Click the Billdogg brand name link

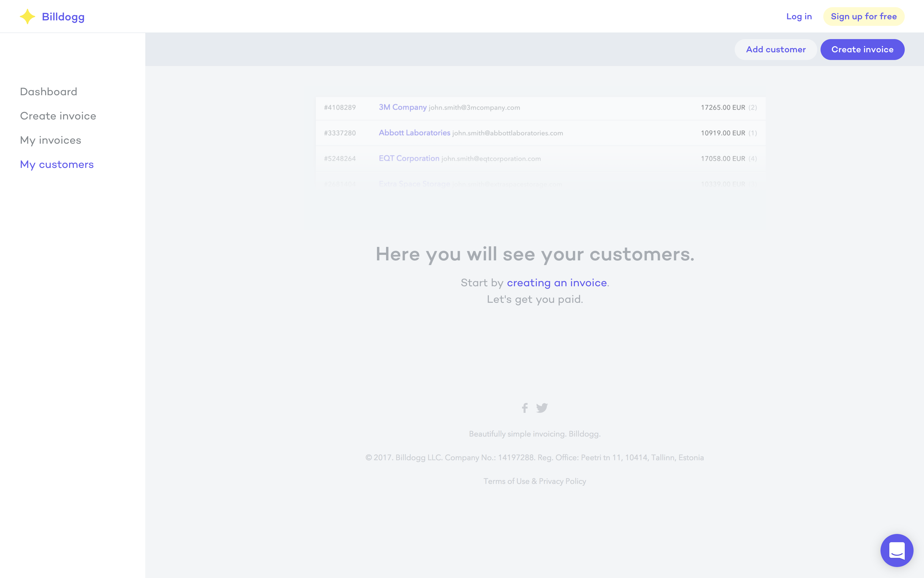pyautogui.click(x=63, y=17)
